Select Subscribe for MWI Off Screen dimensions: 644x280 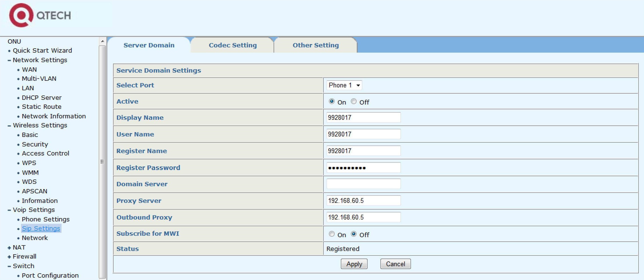point(353,234)
